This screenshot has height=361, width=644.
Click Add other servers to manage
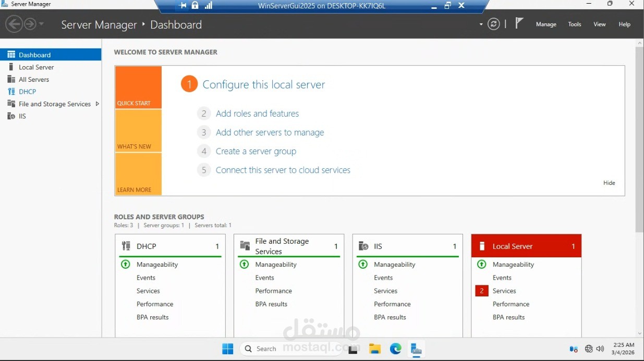point(270,132)
